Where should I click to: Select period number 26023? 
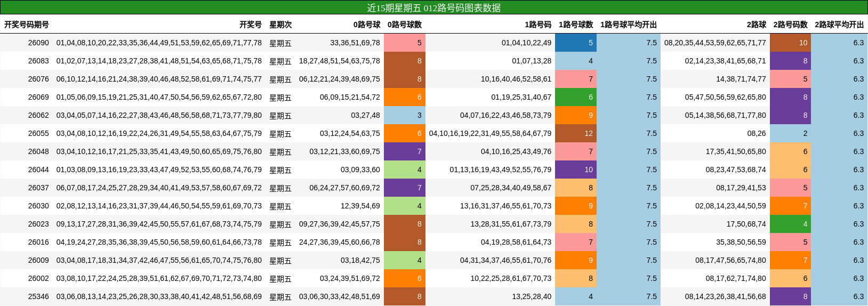click(38, 224)
